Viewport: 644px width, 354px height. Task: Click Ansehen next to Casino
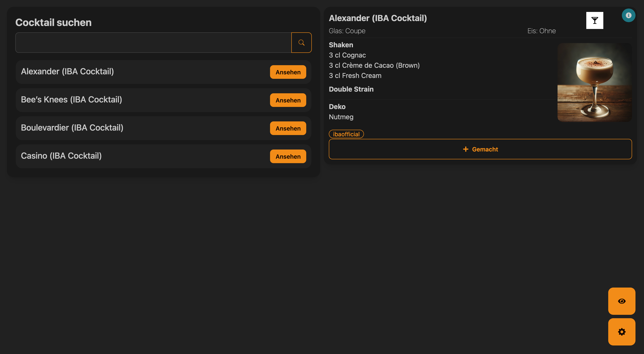(x=288, y=157)
